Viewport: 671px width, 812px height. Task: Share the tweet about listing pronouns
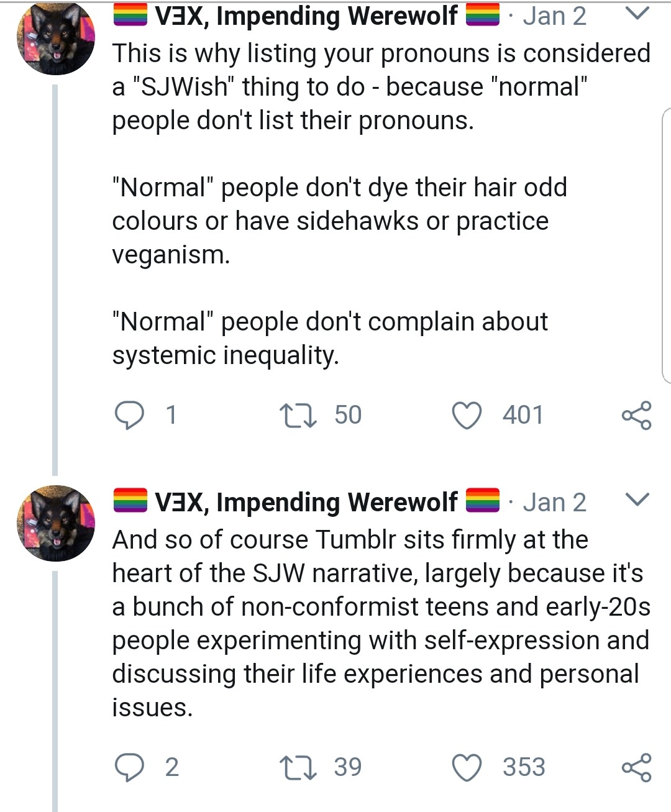[x=636, y=416]
